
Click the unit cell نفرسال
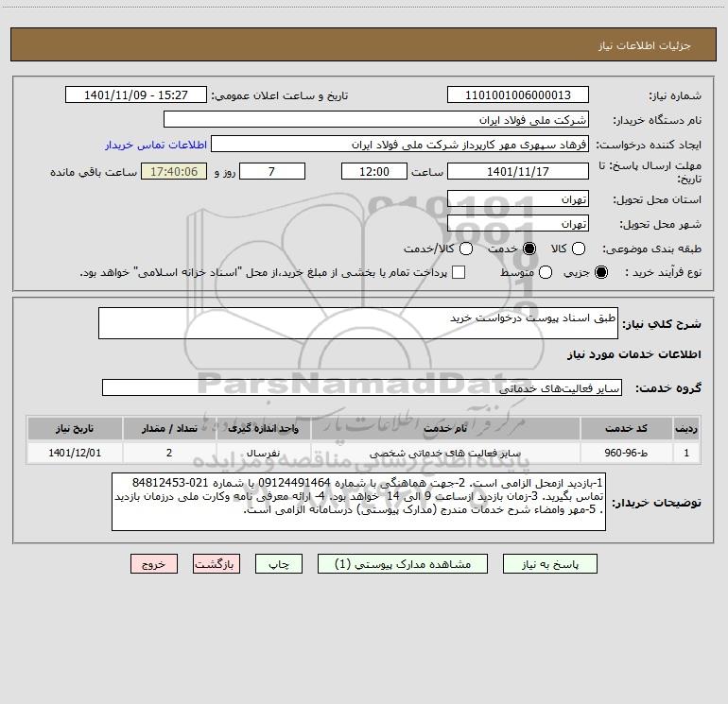click(263, 453)
